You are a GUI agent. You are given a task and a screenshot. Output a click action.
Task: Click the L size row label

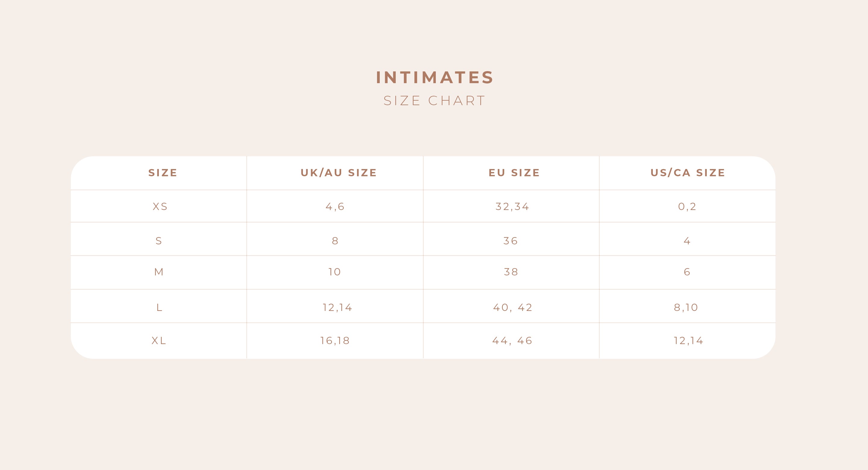click(159, 307)
